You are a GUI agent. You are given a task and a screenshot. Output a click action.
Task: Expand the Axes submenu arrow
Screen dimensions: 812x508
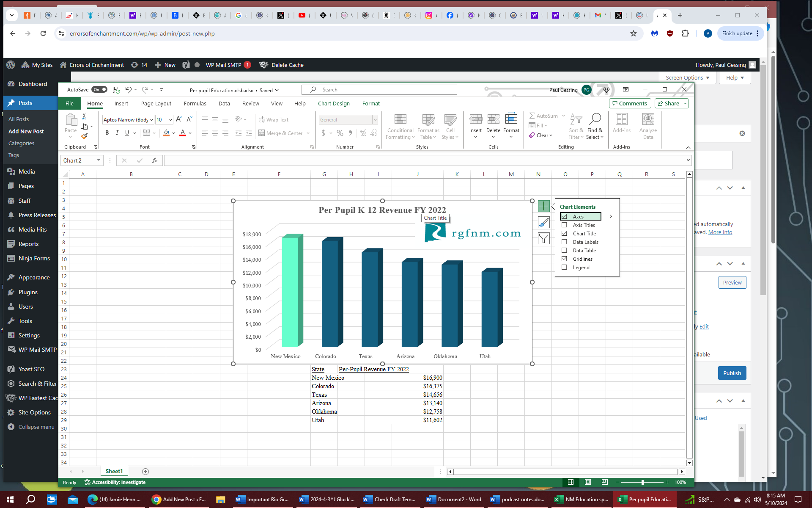tap(611, 216)
